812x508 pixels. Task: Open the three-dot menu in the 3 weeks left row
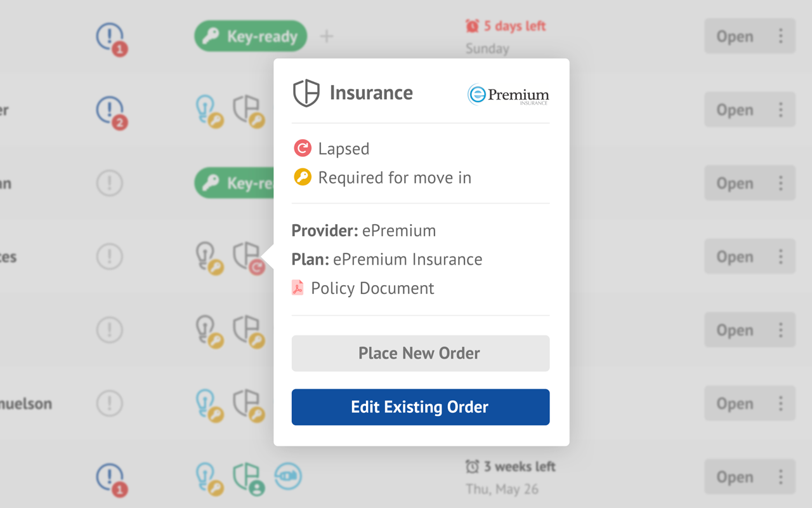(781, 477)
